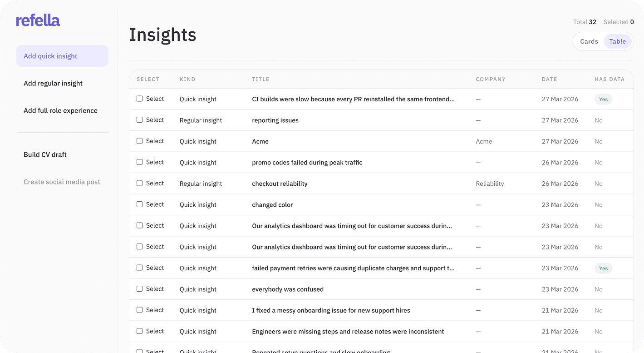Click Yes badge in CI builds row
This screenshot has width=644, height=353.
603,99
